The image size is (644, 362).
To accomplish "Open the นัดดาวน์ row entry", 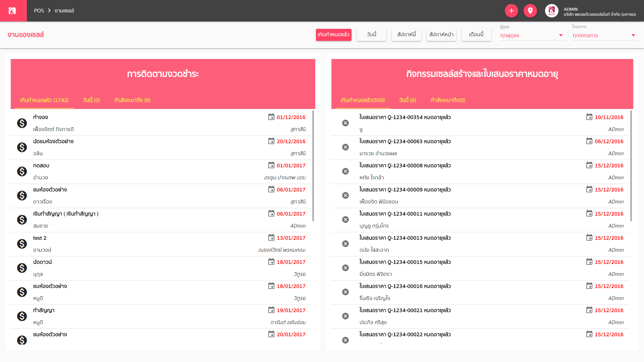I will pos(161,268).
